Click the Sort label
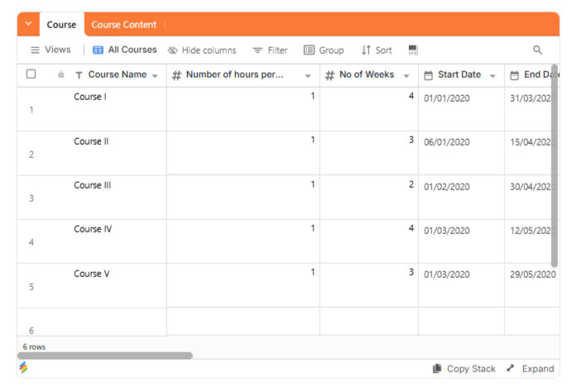 383,50
